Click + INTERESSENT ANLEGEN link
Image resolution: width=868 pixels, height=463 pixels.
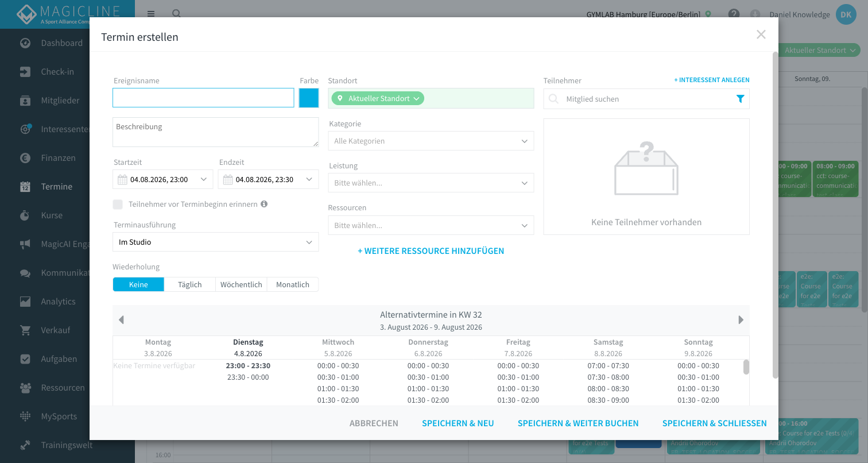click(712, 80)
